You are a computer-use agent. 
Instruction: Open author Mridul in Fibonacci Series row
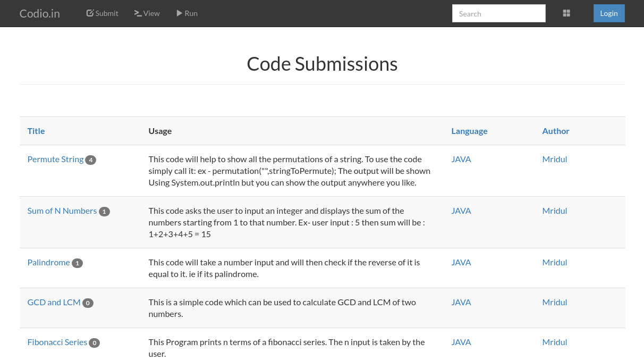tap(555, 342)
